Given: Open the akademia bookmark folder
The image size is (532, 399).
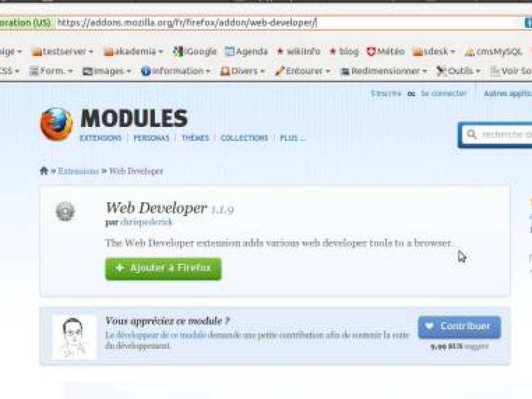Looking at the screenshot, I should [x=133, y=52].
